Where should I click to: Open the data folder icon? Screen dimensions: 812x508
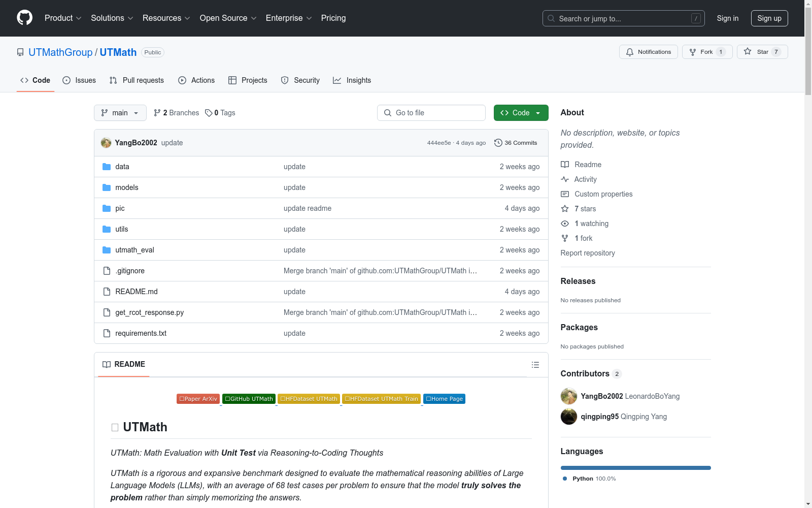point(107,167)
